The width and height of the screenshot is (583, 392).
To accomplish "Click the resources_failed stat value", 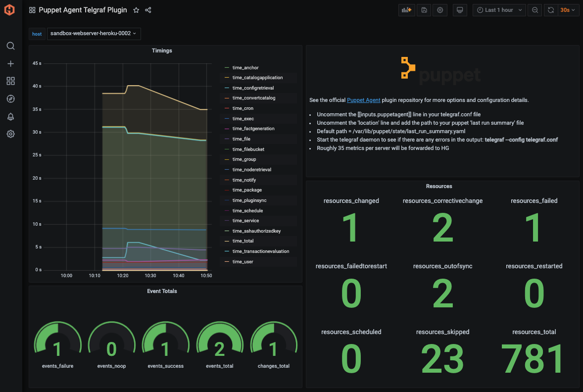I will 534,228.
